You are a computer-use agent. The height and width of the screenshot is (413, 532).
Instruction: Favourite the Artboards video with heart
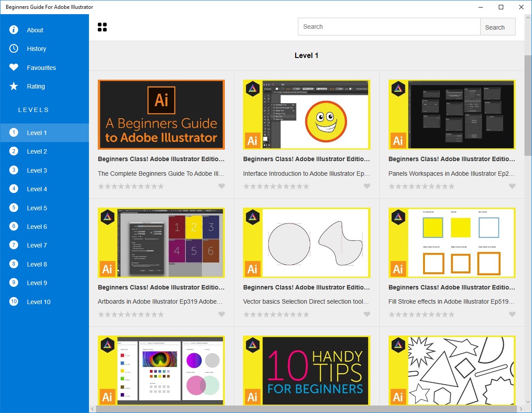coord(222,314)
